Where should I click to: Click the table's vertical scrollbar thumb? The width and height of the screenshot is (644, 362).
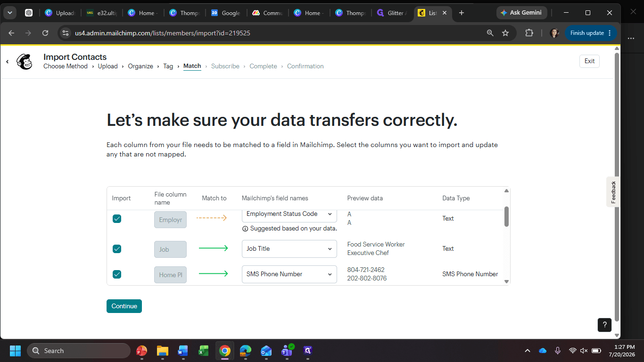[506, 216]
